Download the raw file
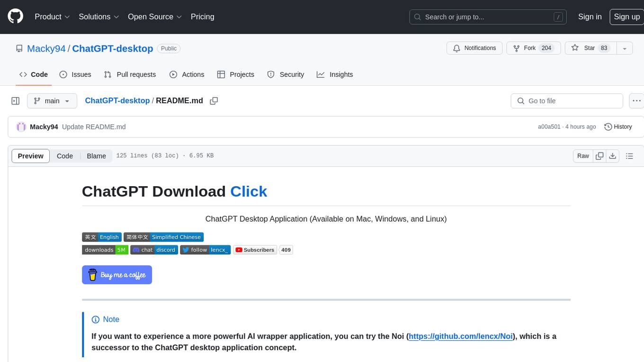Image resolution: width=644 pixels, height=362 pixels. coord(612,156)
